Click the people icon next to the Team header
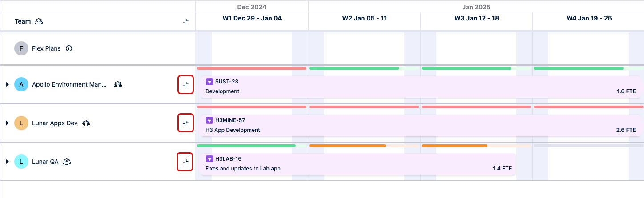This screenshot has height=198, width=644. tap(39, 21)
